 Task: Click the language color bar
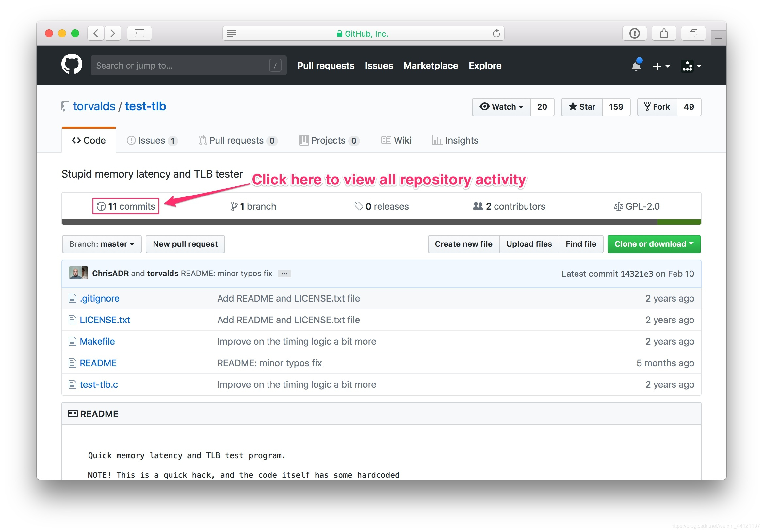381,222
